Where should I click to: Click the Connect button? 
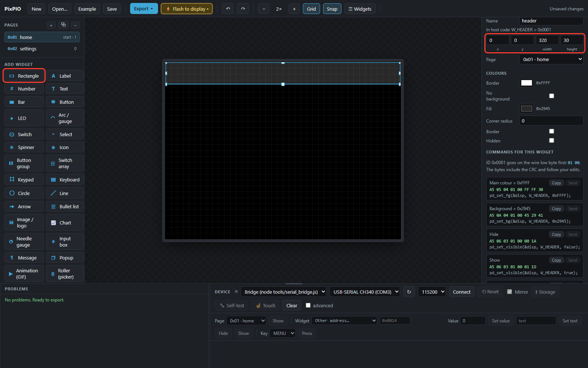coord(462,292)
